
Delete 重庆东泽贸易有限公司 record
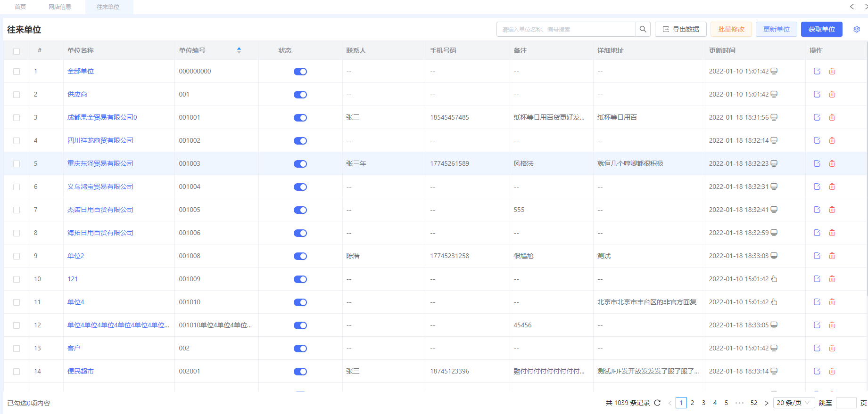tap(832, 163)
